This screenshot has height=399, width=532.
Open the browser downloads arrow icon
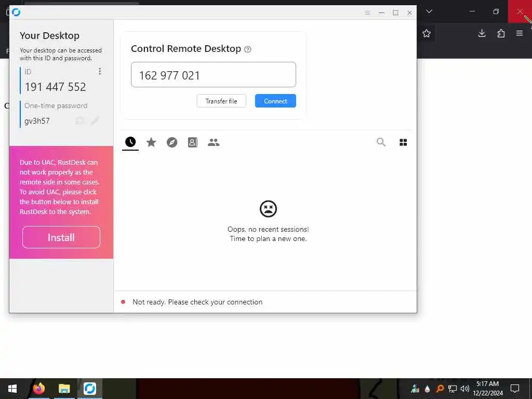pos(482,33)
